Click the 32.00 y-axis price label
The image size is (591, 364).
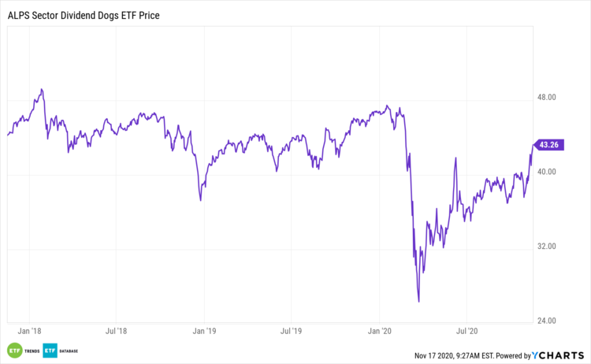point(547,247)
